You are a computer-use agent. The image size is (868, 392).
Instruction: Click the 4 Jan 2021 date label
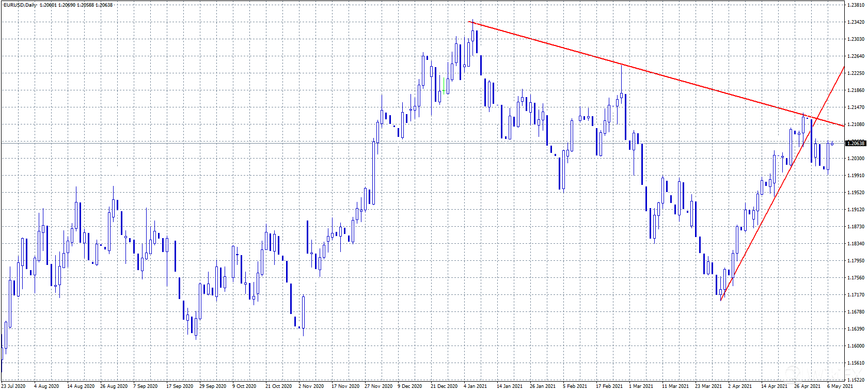click(475, 386)
